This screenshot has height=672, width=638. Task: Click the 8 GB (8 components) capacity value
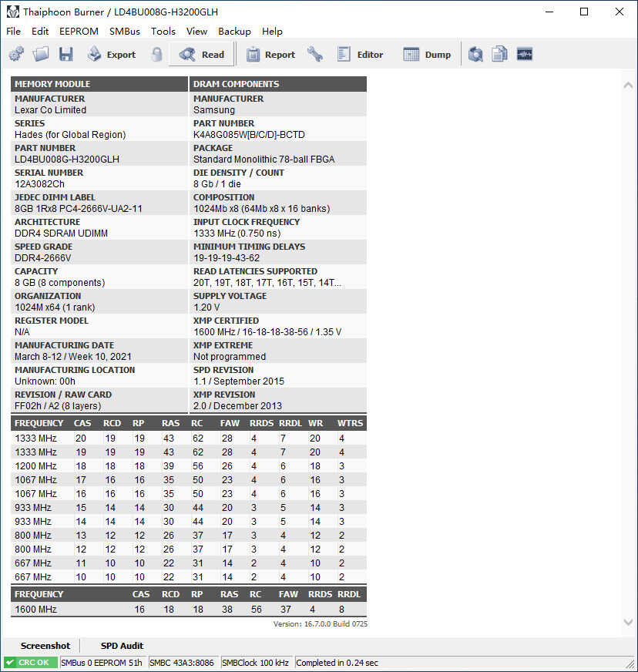[59, 282]
